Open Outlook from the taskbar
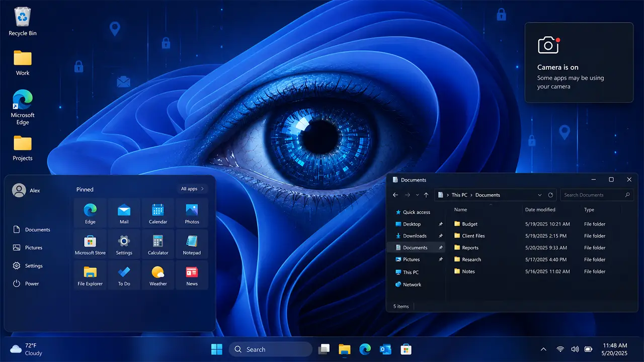Viewport: 644px width, 362px height. (385, 349)
